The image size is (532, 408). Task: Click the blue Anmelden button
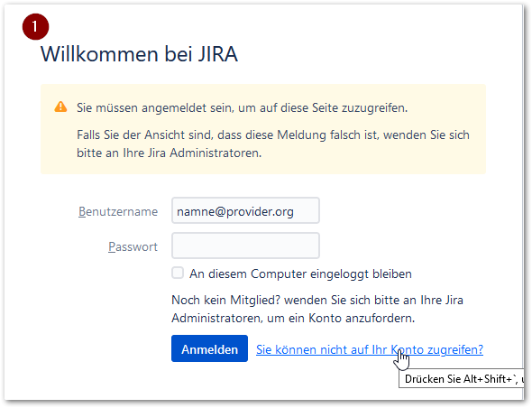point(209,348)
